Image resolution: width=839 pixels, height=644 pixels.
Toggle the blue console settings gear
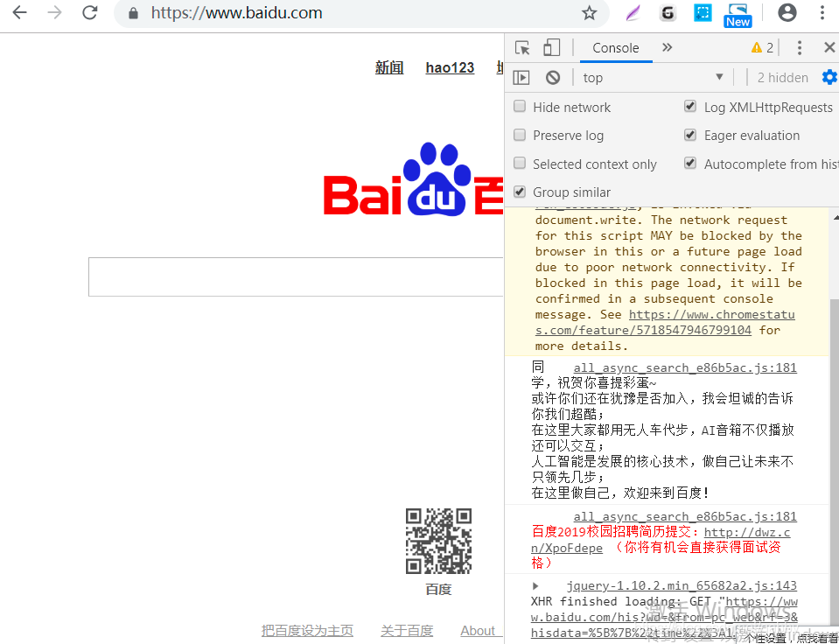[829, 77]
